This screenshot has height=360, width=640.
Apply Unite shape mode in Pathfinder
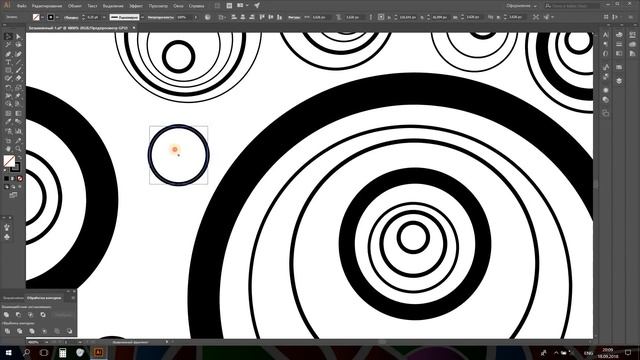click(x=7, y=315)
